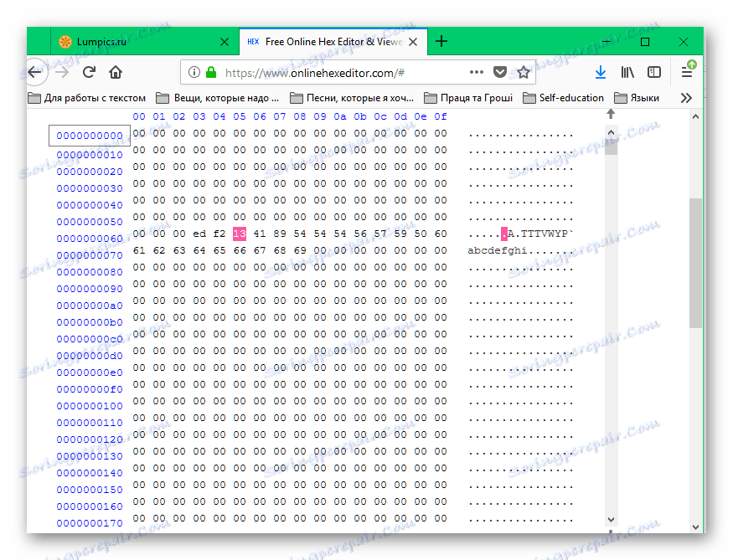
Task: Open the Firefox library
Action: click(x=627, y=72)
